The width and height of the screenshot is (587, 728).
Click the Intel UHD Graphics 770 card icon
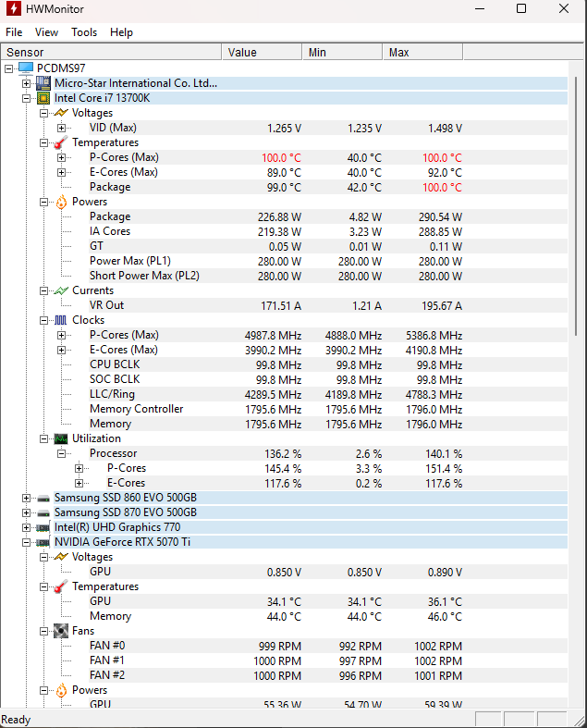[43, 528]
